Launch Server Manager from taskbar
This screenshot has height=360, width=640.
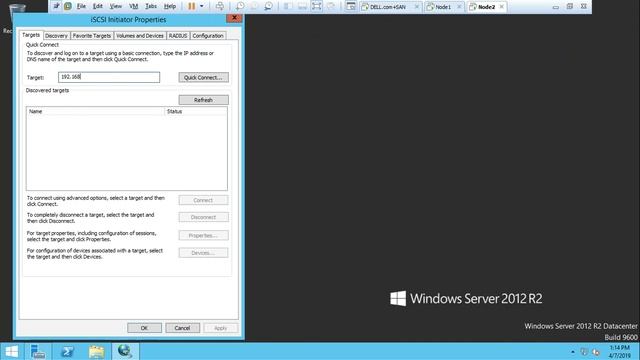pyautogui.click(x=38, y=351)
